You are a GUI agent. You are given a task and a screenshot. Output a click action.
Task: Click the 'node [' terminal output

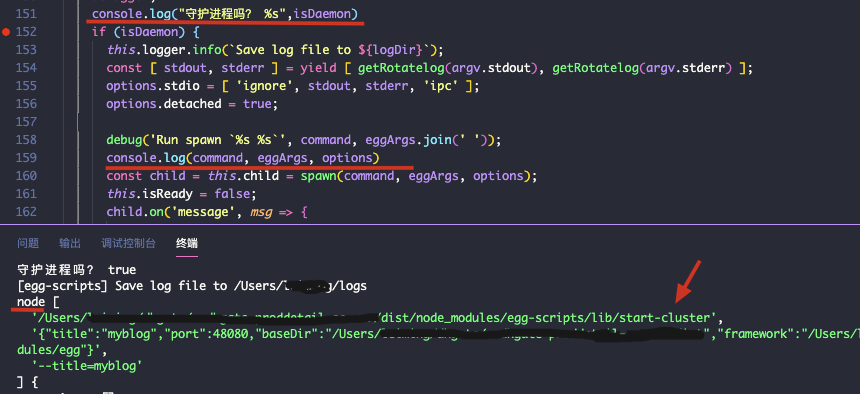38,302
